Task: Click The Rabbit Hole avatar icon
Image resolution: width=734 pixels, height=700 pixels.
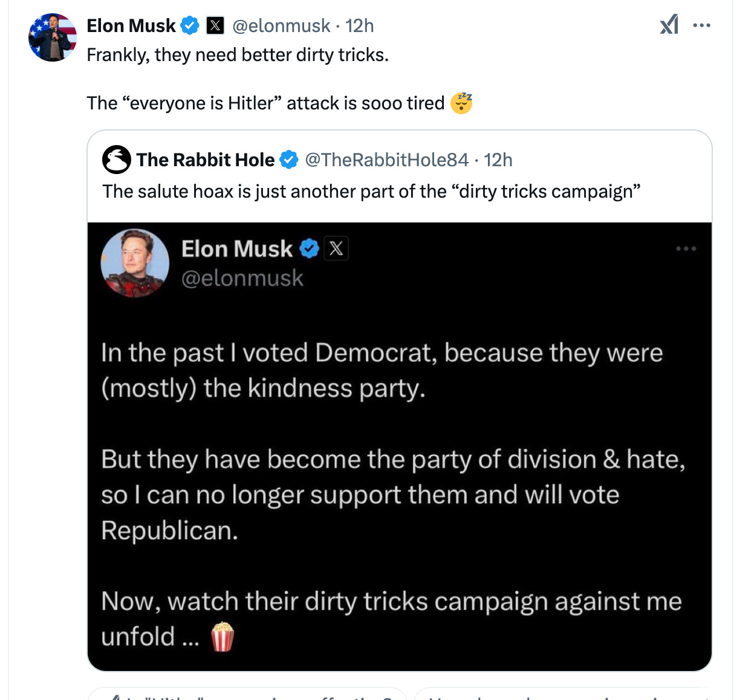Action: click(x=117, y=160)
